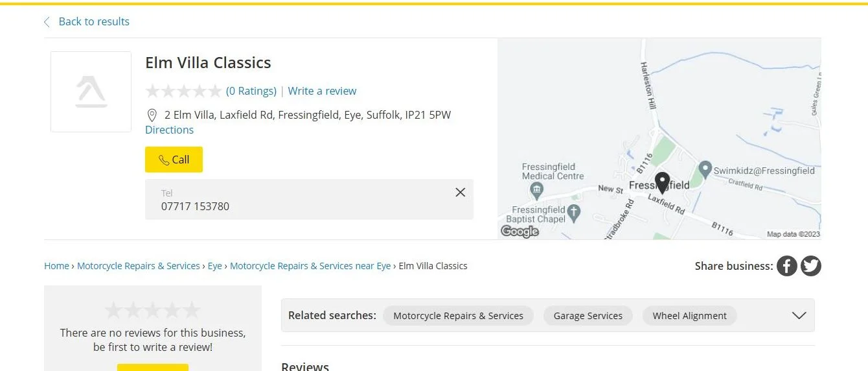Click the Fressingfield Baptist Chapel marker

pos(573,211)
